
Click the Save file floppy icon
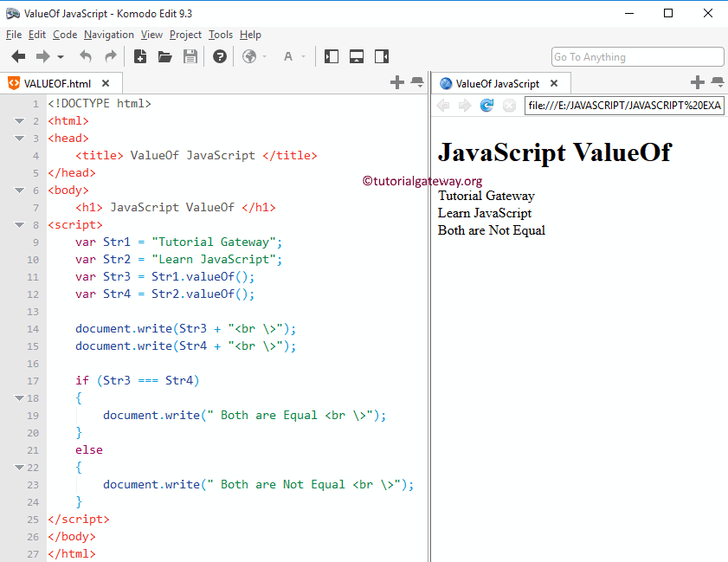190,57
